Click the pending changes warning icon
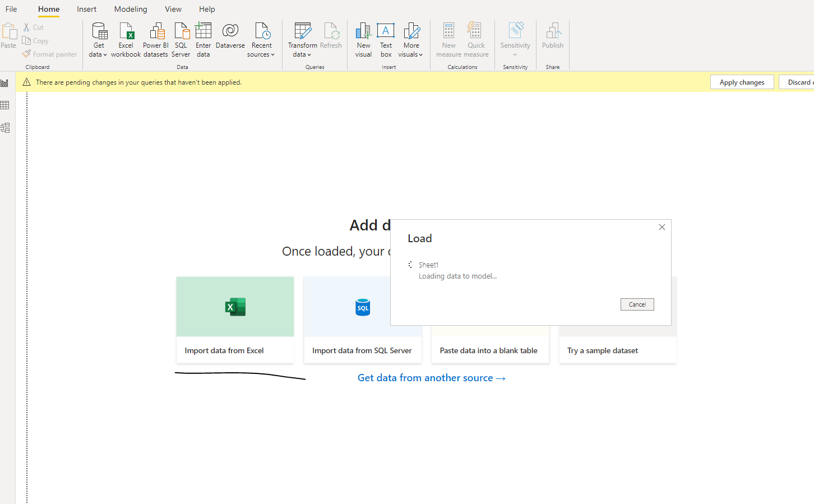The height and width of the screenshot is (504, 814). pyautogui.click(x=26, y=82)
